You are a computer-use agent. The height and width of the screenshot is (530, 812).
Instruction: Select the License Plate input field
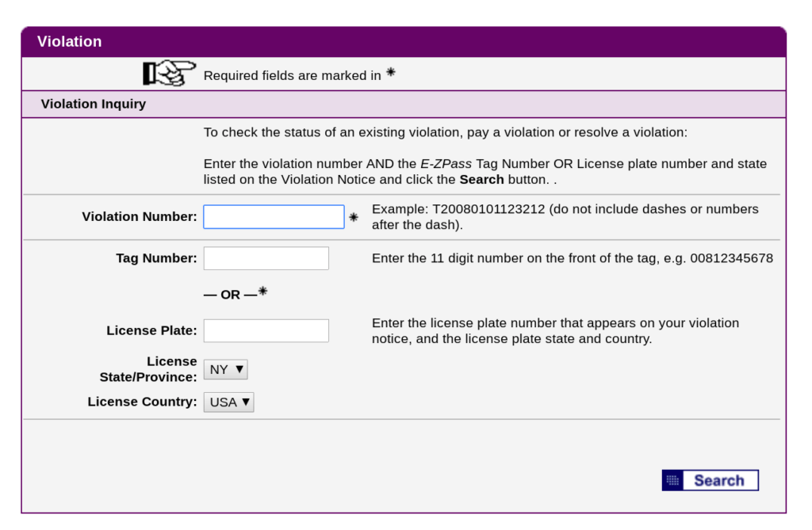[x=266, y=330]
